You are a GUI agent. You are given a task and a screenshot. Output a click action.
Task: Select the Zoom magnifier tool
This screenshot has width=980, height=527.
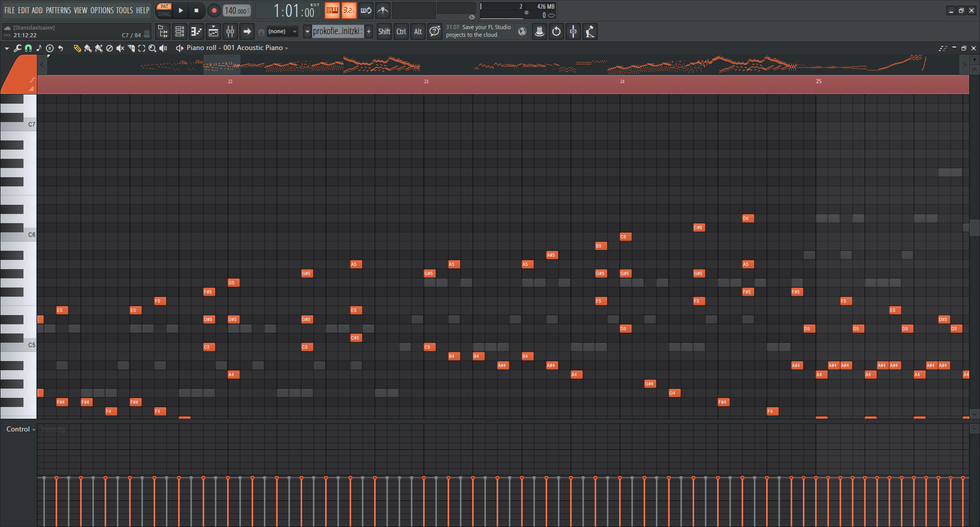[152, 48]
